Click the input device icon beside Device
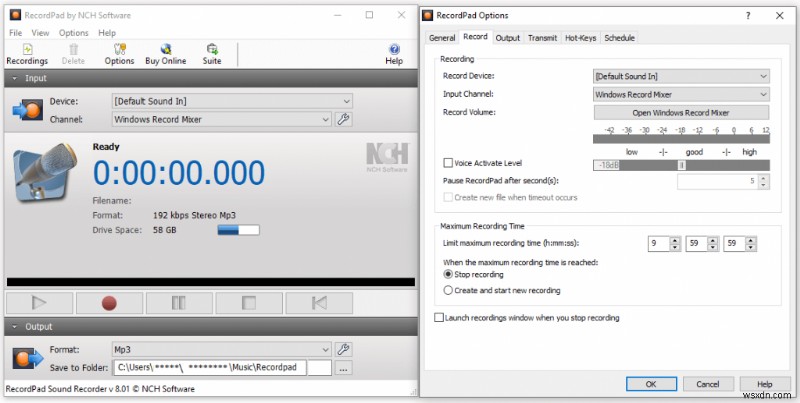800x403 pixels. [x=28, y=110]
